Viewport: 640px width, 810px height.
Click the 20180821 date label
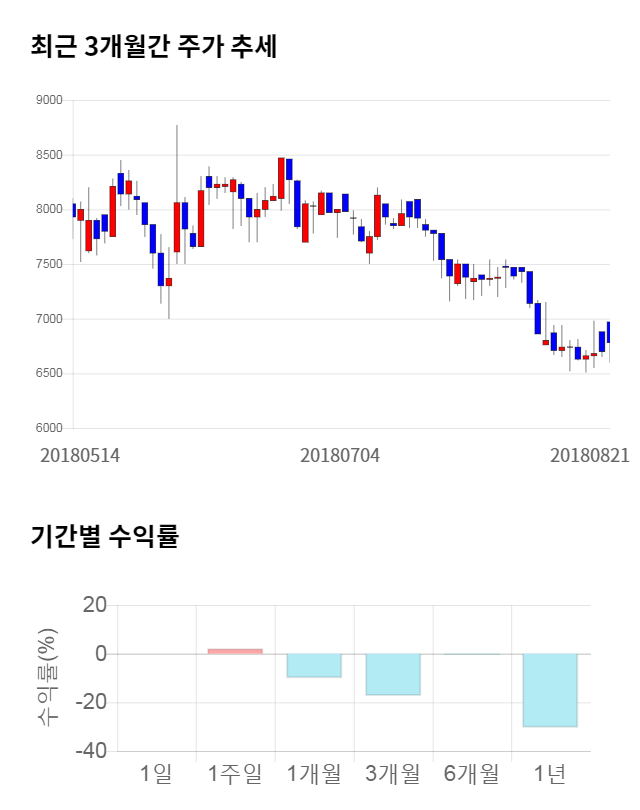tap(589, 455)
